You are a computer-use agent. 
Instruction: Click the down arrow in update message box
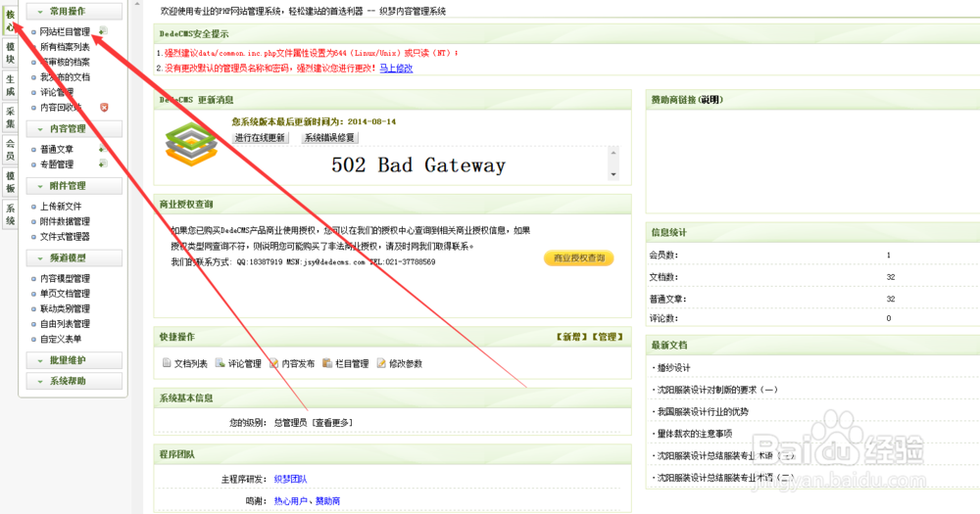(613, 174)
